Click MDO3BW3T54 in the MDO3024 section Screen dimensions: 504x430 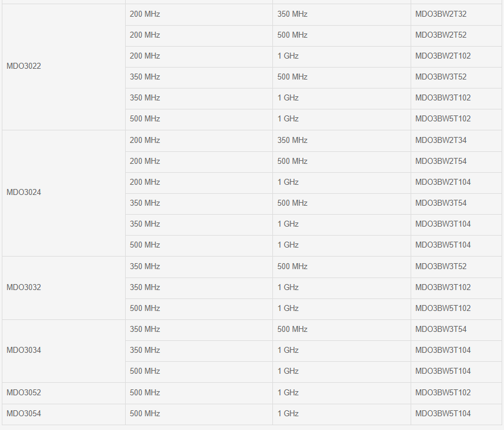tap(441, 203)
